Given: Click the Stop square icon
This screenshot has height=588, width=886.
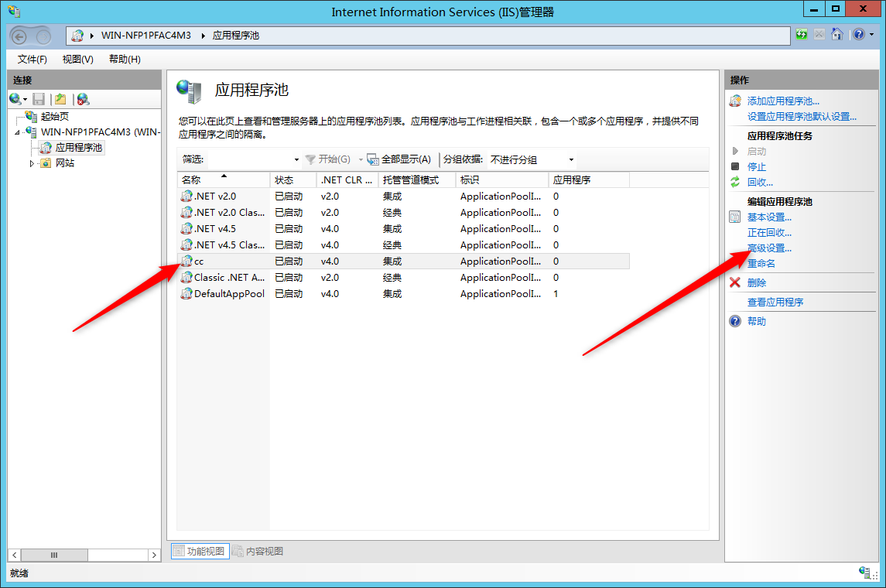Looking at the screenshot, I should tap(735, 166).
